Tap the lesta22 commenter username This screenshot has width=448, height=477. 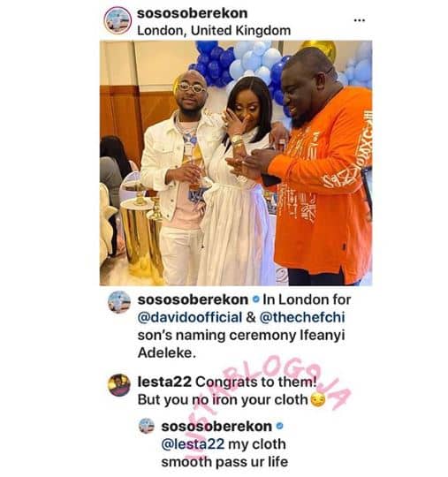point(164,382)
